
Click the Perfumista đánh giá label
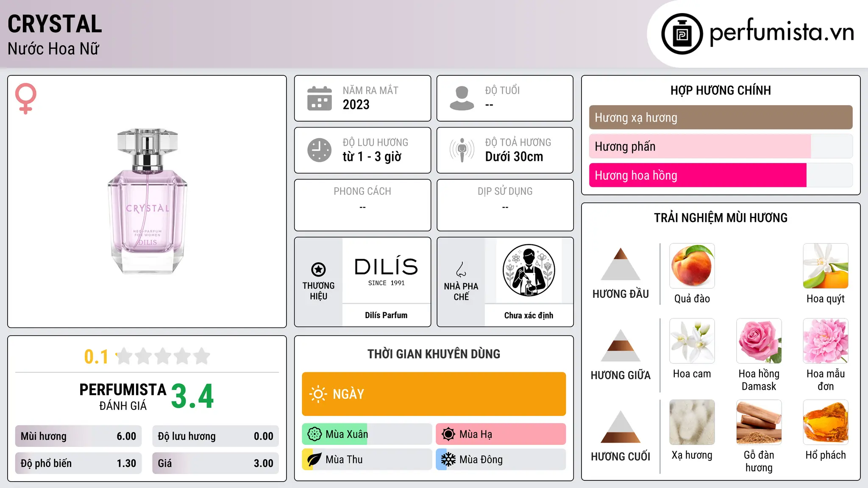[123, 397]
